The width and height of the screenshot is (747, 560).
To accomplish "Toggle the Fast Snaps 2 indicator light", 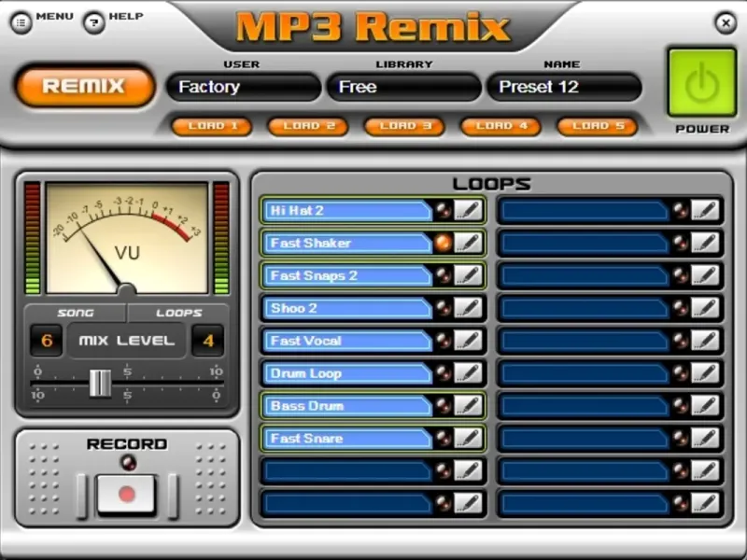I will pyautogui.click(x=443, y=275).
